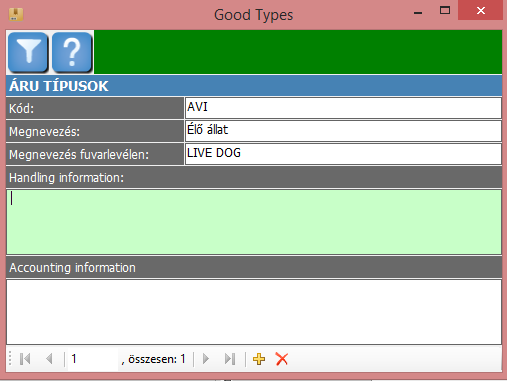507x381 pixels.
Task: Click the Megnevezés: label
Action: 95,131
